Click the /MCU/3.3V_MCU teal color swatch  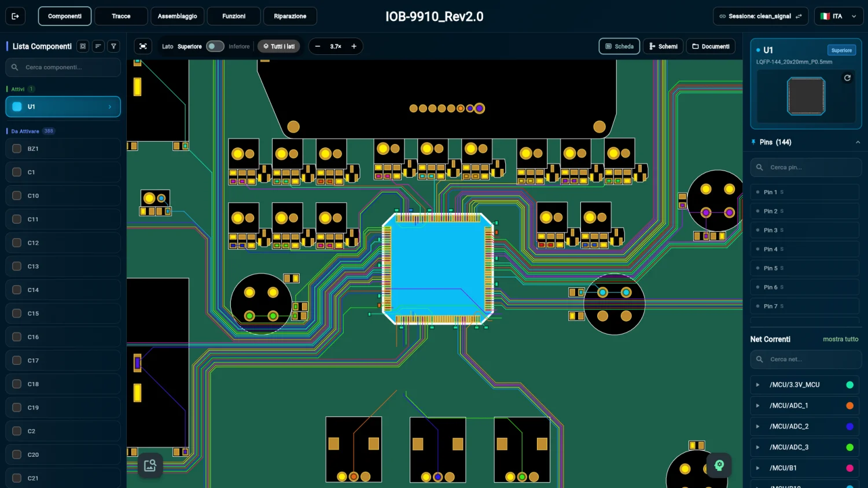849,385
